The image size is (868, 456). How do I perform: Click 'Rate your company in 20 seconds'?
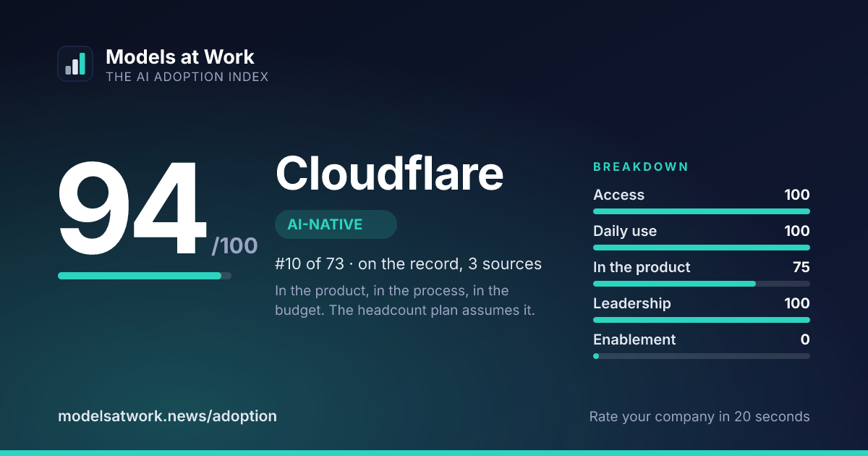click(699, 416)
